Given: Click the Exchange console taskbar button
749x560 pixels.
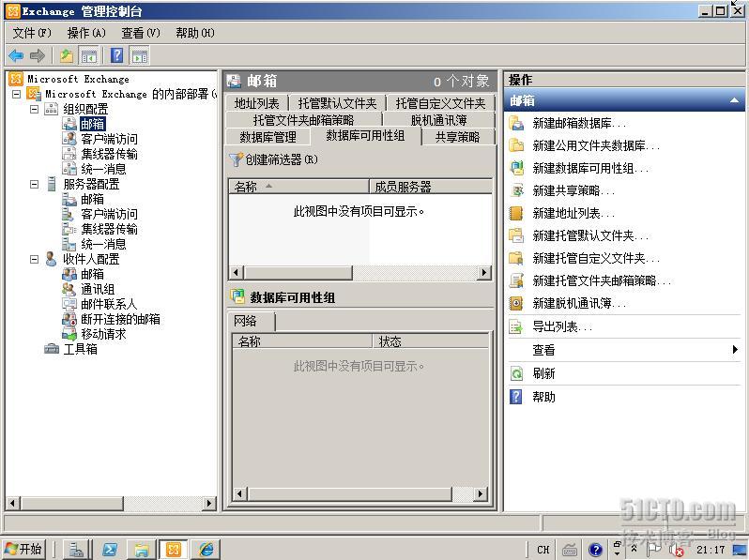Looking at the screenshot, I should click(x=174, y=550).
